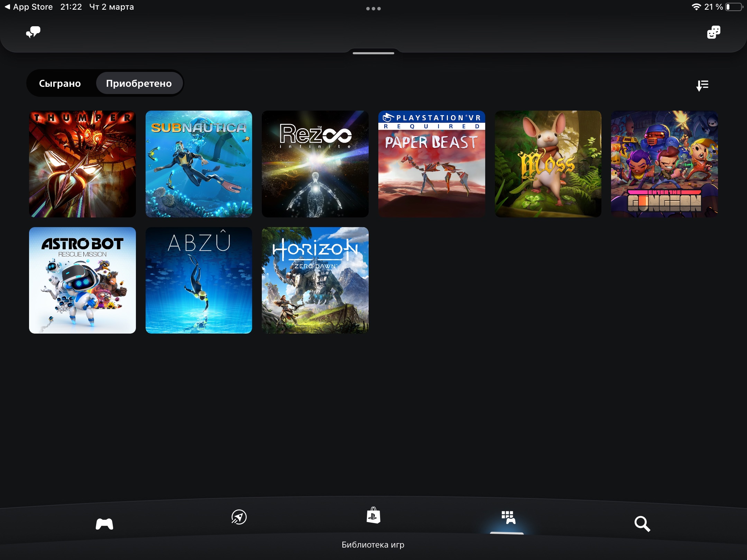Open the search magnifier icon
Viewport: 747px width, 560px height.
pos(642,524)
